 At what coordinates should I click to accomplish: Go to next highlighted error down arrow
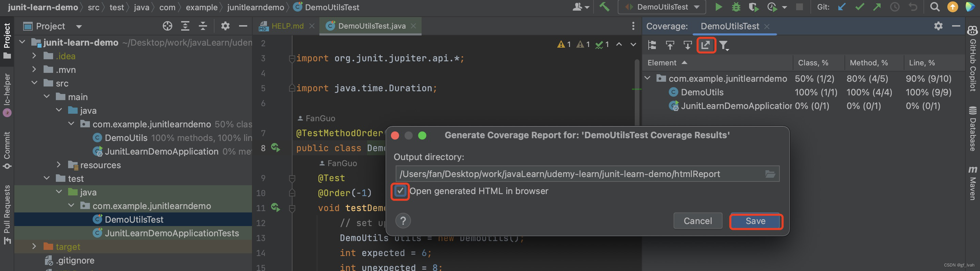click(x=633, y=45)
